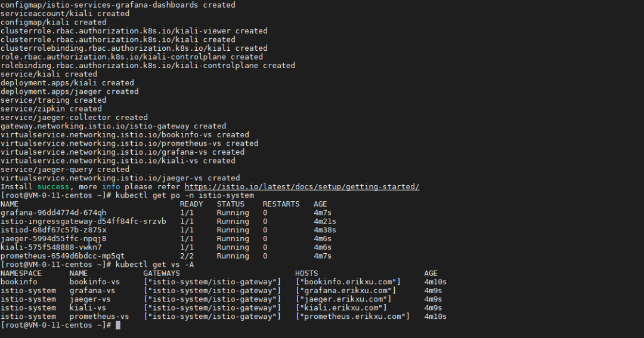Click the bookinfo.erikxu.com host entry
The width and height of the screenshot is (644, 338).
pyautogui.click(x=348, y=282)
